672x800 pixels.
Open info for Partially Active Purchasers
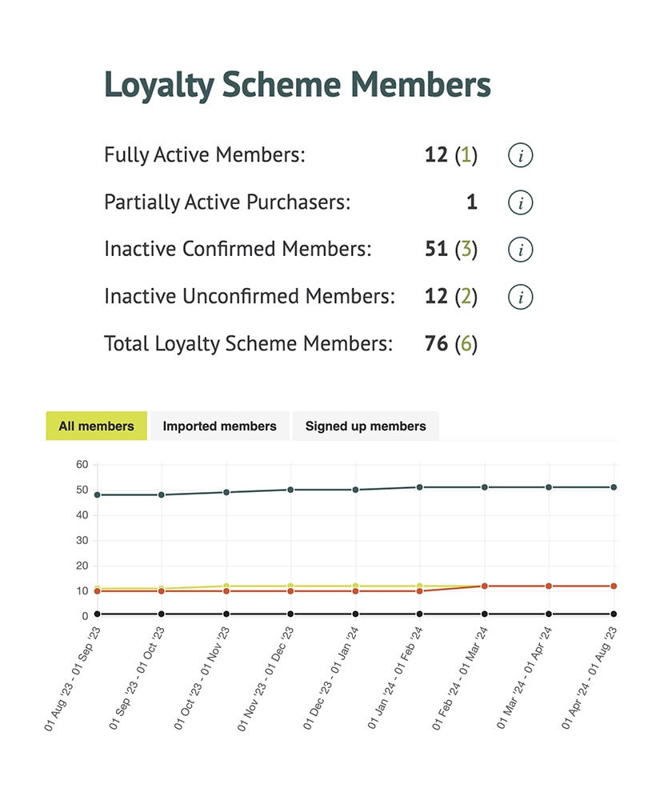pyautogui.click(x=520, y=203)
